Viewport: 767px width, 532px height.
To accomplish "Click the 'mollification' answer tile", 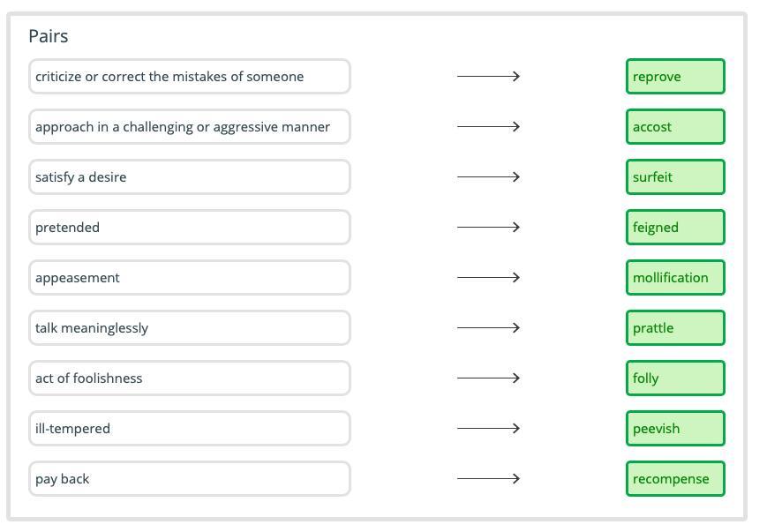I will tap(675, 278).
